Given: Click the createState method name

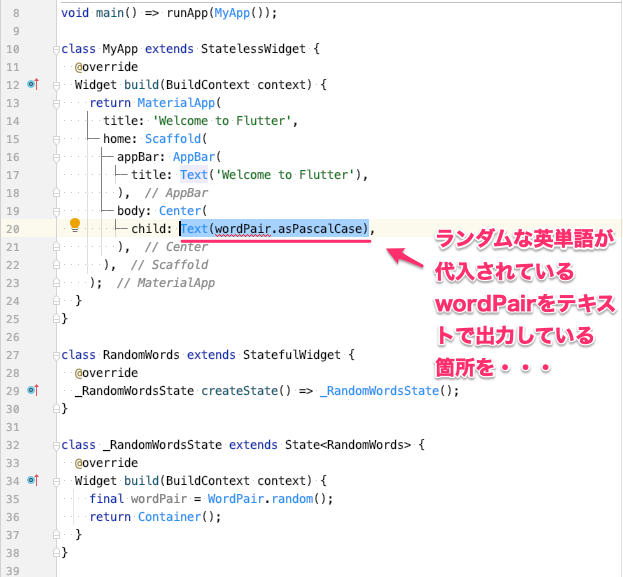Looking at the screenshot, I should point(239,391).
